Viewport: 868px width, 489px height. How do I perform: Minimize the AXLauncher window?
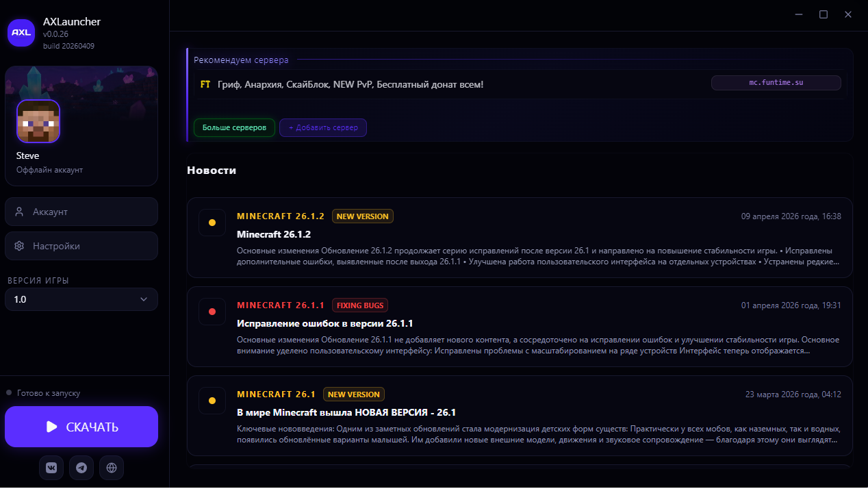(x=799, y=14)
